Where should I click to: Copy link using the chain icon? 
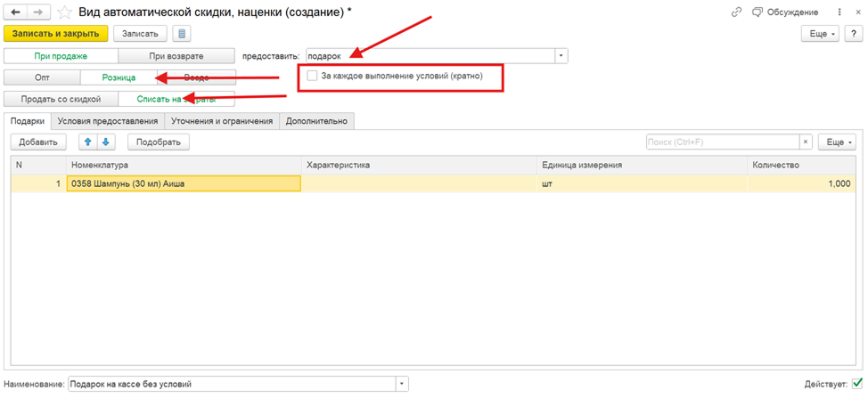[736, 12]
